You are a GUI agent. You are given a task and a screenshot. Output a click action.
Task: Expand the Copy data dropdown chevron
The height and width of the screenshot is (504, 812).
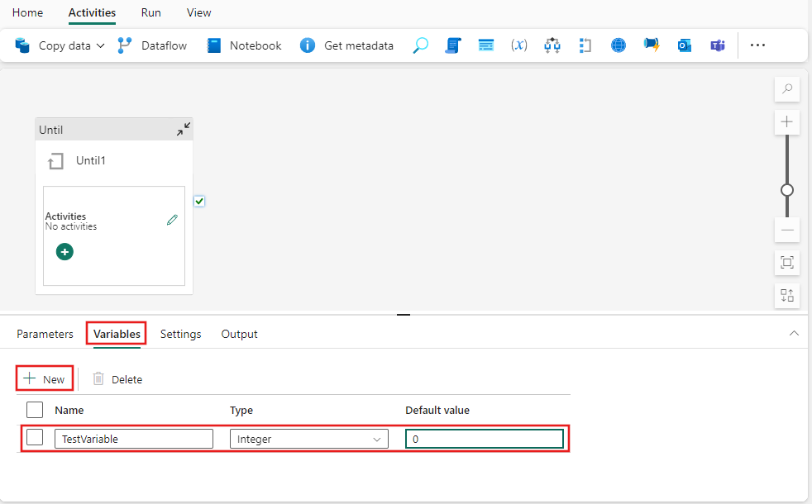click(x=100, y=45)
